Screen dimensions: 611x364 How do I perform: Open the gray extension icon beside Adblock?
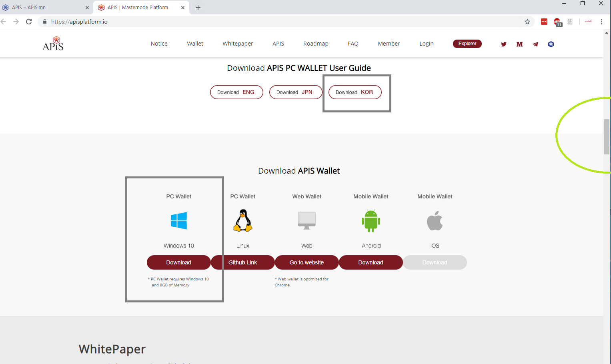(x=570, y=22)
